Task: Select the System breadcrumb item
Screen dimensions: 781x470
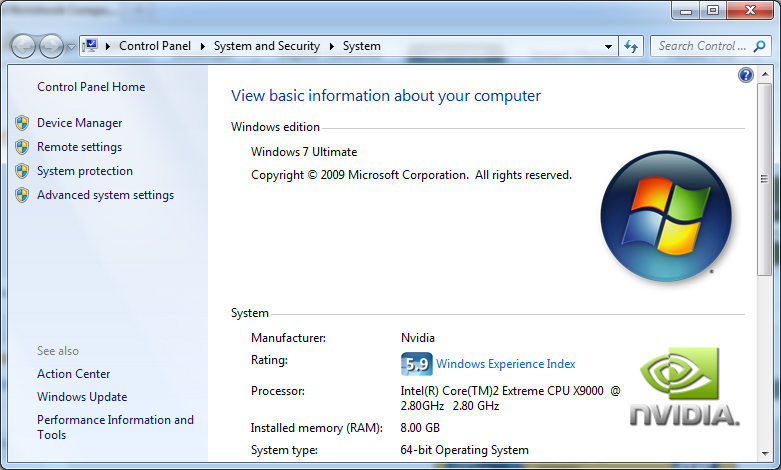Action: point(362,46)
